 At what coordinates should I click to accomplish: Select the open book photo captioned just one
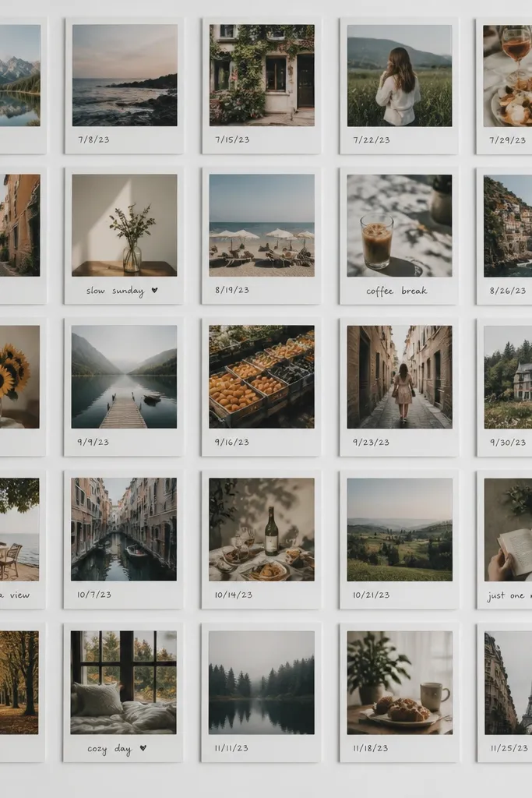508,530
